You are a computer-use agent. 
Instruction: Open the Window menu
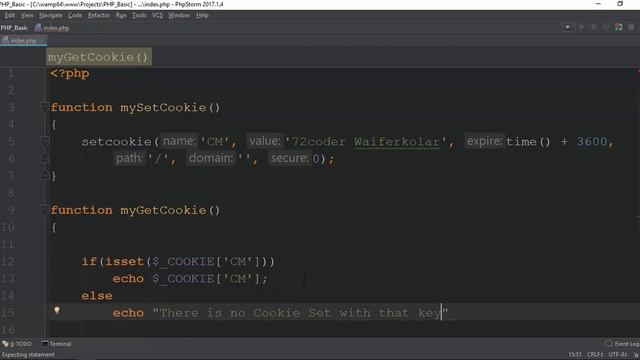point(179,16)
